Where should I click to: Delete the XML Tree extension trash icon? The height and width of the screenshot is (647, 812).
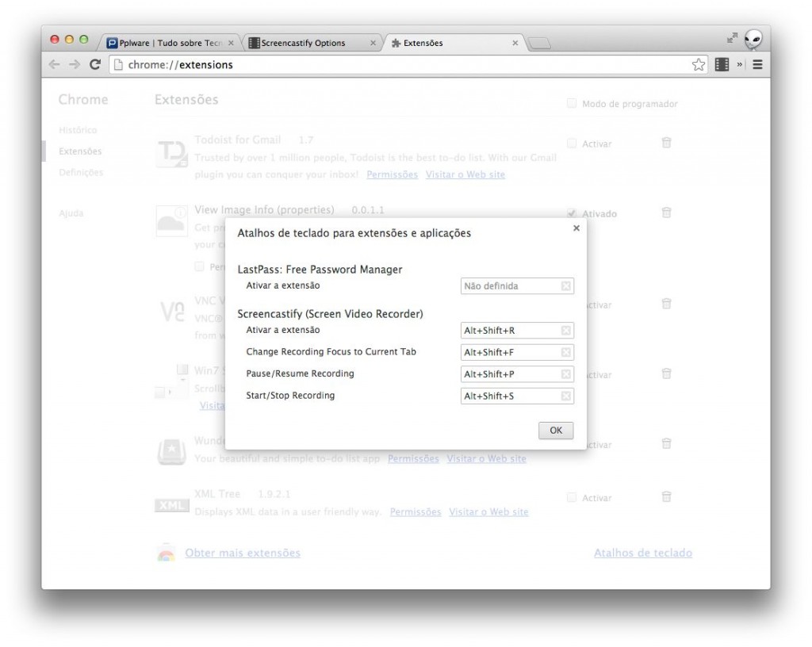click(x=666, y=497)
